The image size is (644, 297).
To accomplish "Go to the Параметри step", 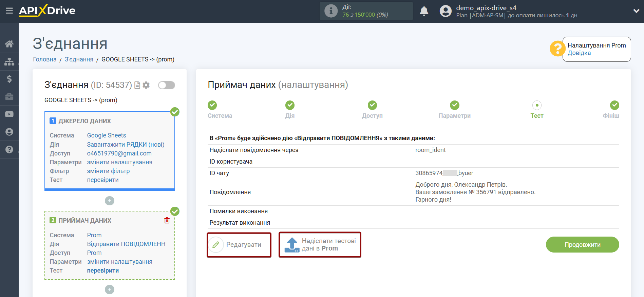I will [x=454, y=106].
